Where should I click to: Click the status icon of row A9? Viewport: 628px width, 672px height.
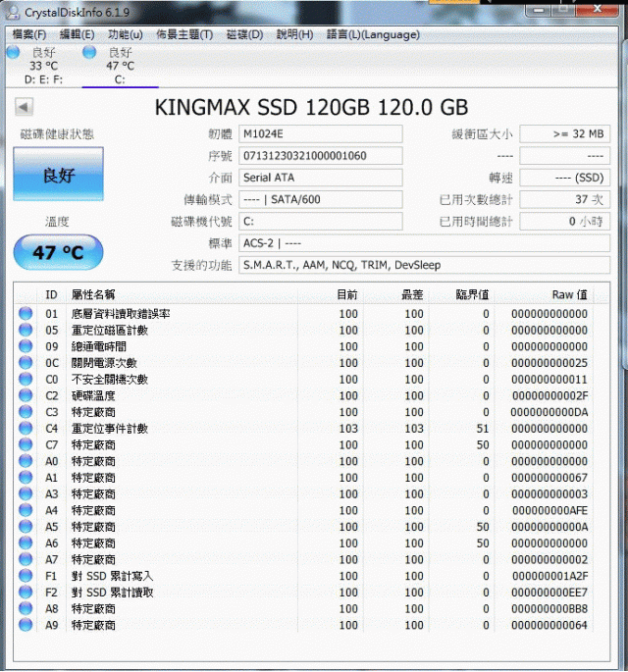26,625
